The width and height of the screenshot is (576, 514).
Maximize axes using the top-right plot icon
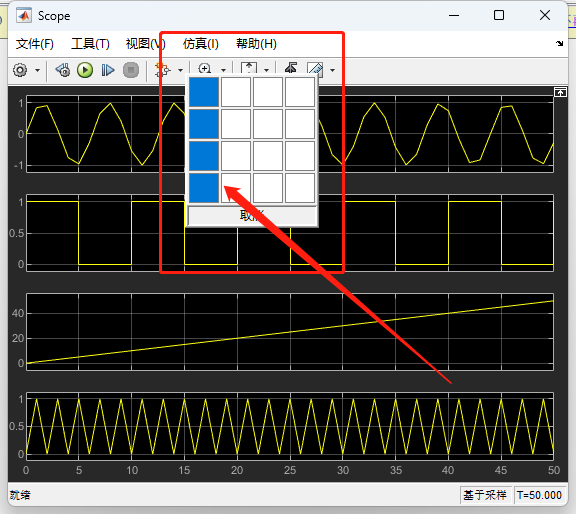pyautogui.click(x=560, y=92)
